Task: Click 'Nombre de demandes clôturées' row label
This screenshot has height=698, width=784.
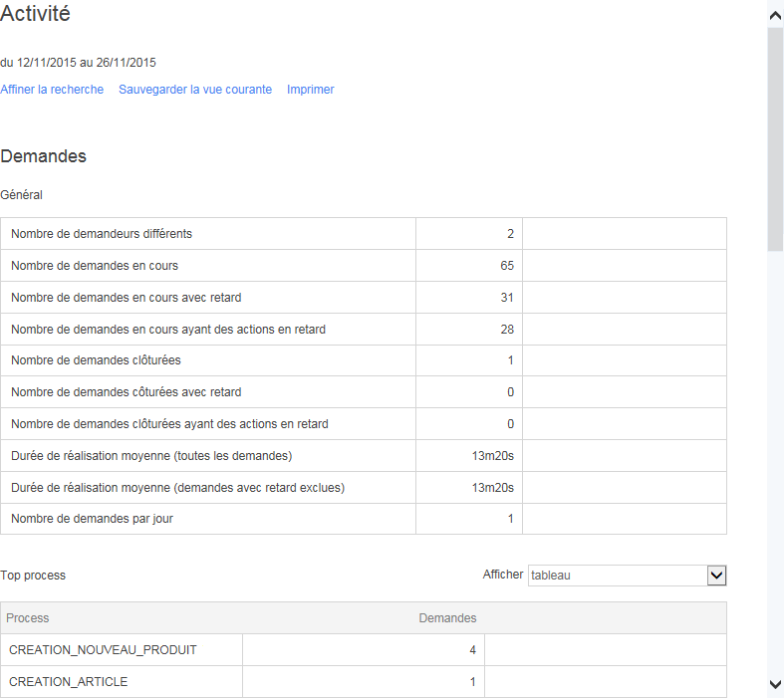Action: [x=96, y=360]
